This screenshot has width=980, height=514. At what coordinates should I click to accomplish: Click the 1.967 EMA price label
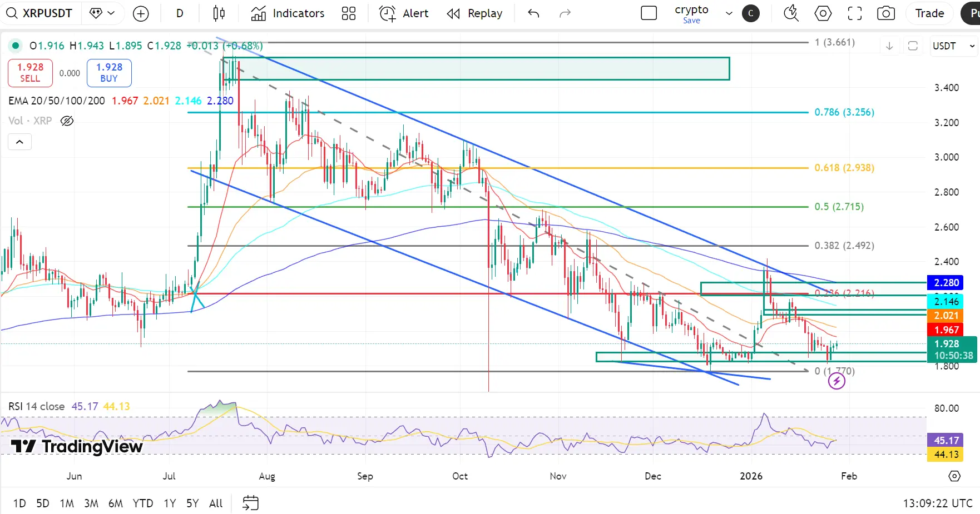pos(947,330)
